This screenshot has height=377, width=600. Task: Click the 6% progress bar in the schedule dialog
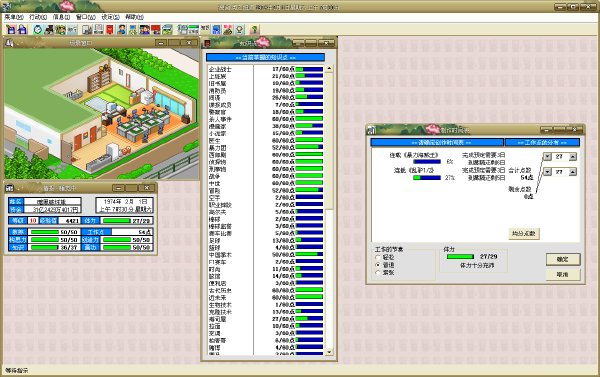pyautogui.click(x=427, y=162)
